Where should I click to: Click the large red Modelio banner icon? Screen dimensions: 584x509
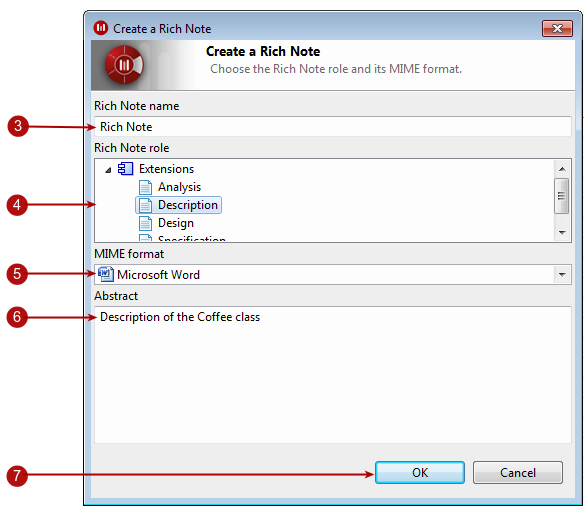(124, 65)
